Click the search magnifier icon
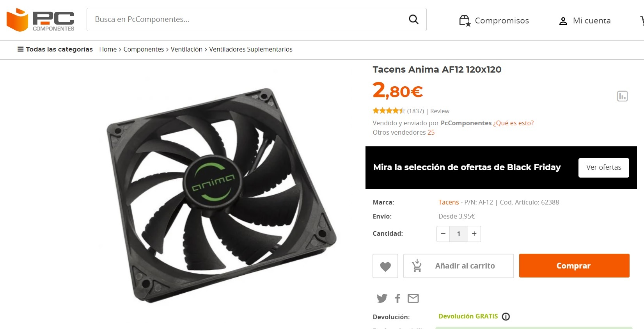This screenshot has width=644, height=329. pos(413,19)
